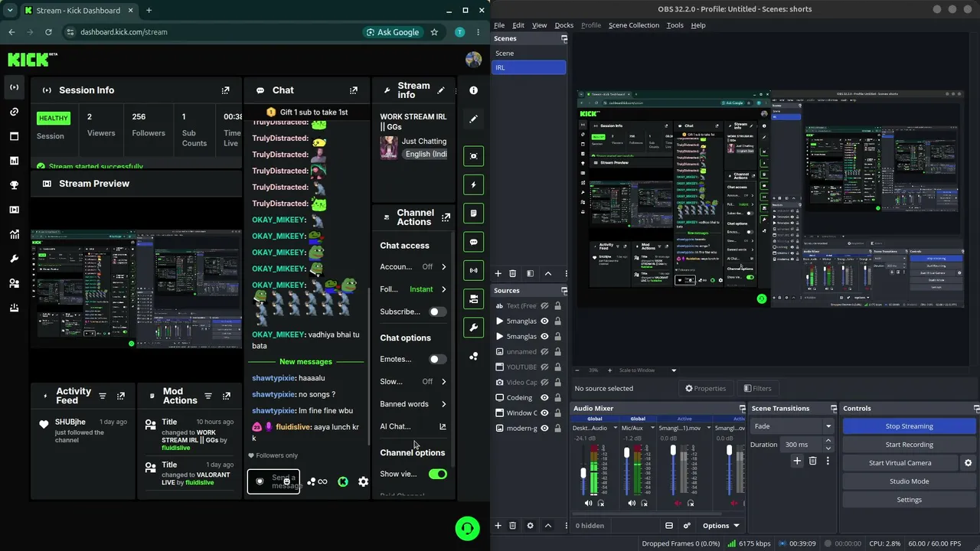Edit Stream info with the pencil icon

pos(441,90)
